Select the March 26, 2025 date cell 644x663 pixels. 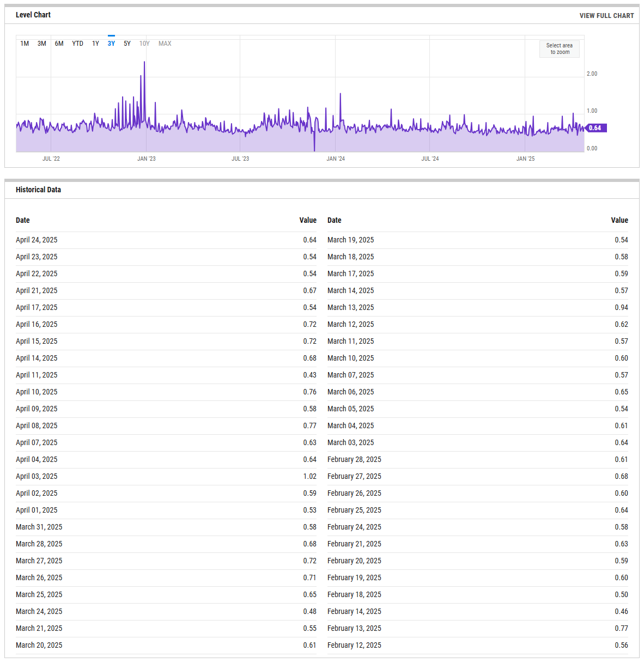(x=39, y=577)
